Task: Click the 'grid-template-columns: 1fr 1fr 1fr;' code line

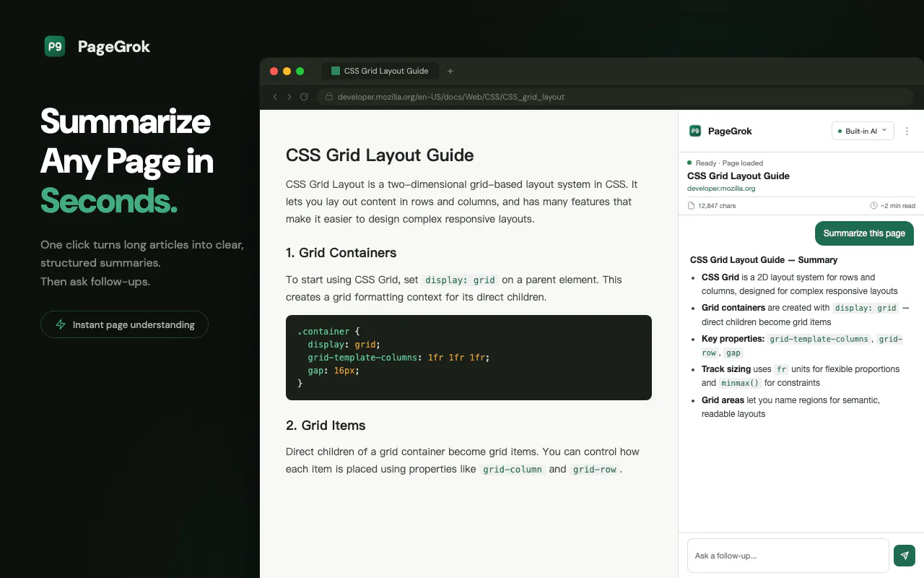Action: [398, 358]
